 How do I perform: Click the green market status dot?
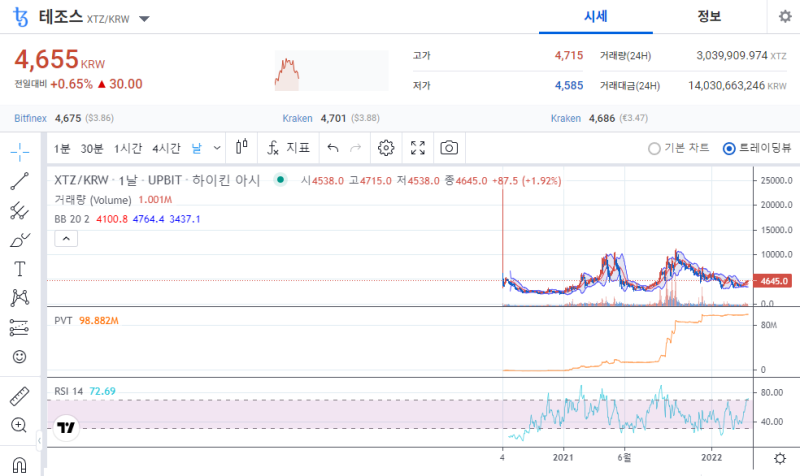[x=280, y=180]
